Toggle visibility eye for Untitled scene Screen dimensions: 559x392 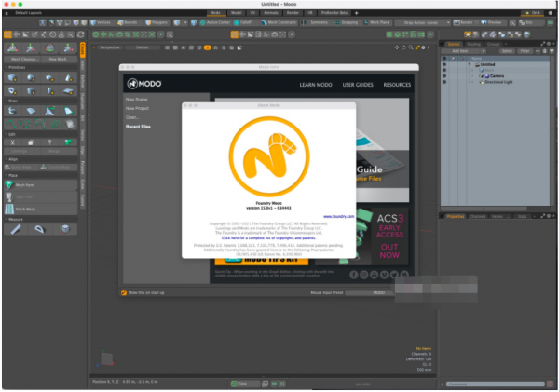coord(444,64)
